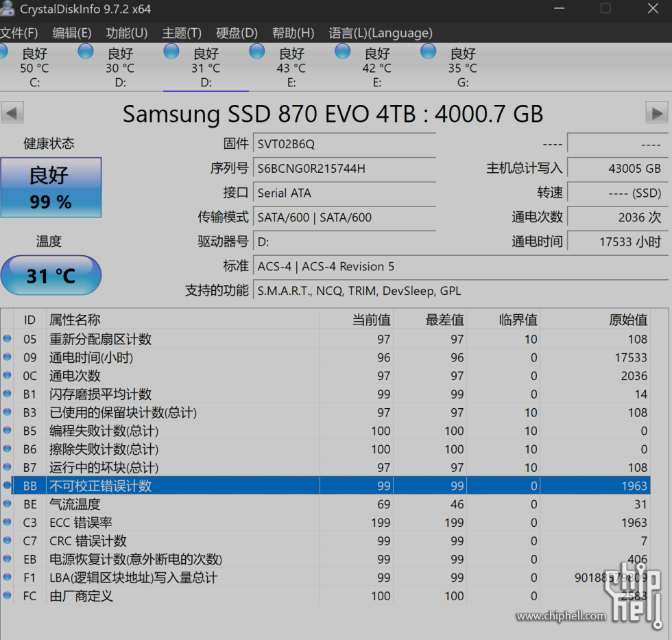Go to the previous disk with left arrow

click(x=12, y=112)
